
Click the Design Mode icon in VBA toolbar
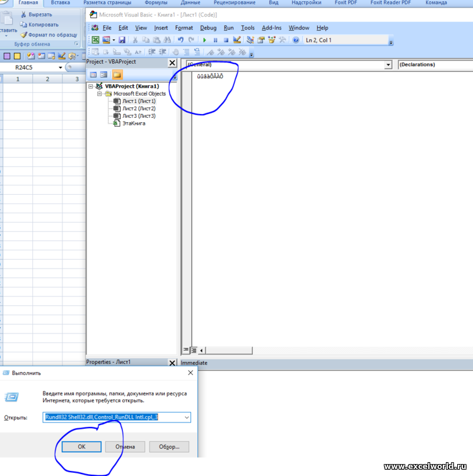[x=237, y=40]
